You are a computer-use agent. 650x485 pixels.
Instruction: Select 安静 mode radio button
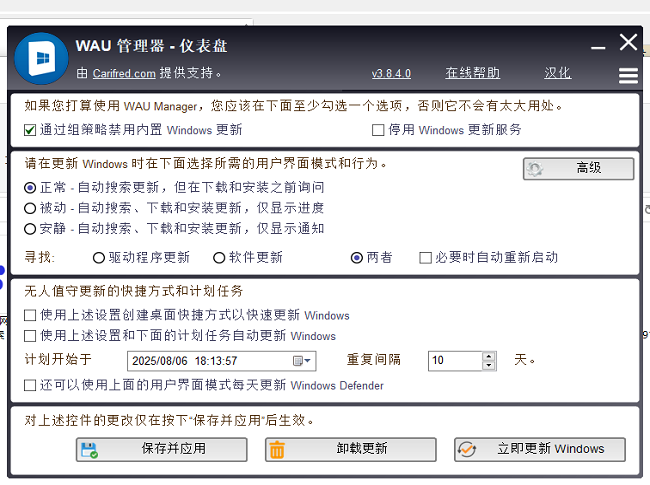pos(30,229)
